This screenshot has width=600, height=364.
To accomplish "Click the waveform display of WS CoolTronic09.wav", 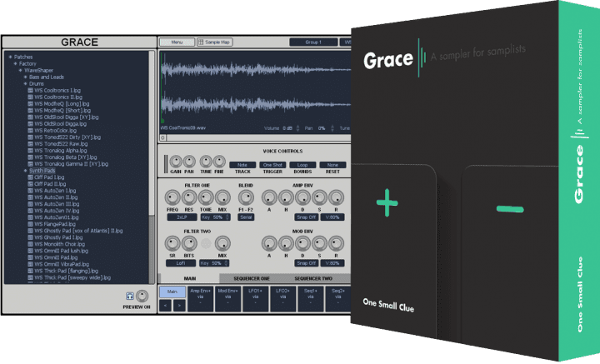I will 255,88.
